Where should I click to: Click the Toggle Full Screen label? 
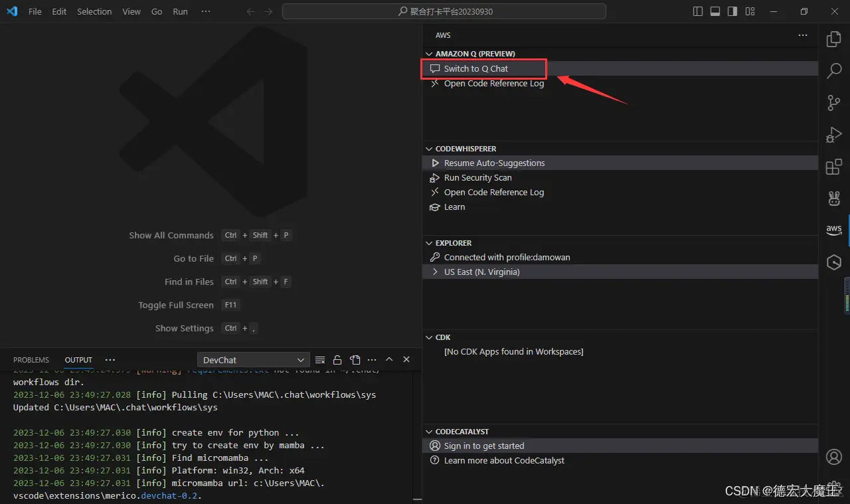(176, 305)
